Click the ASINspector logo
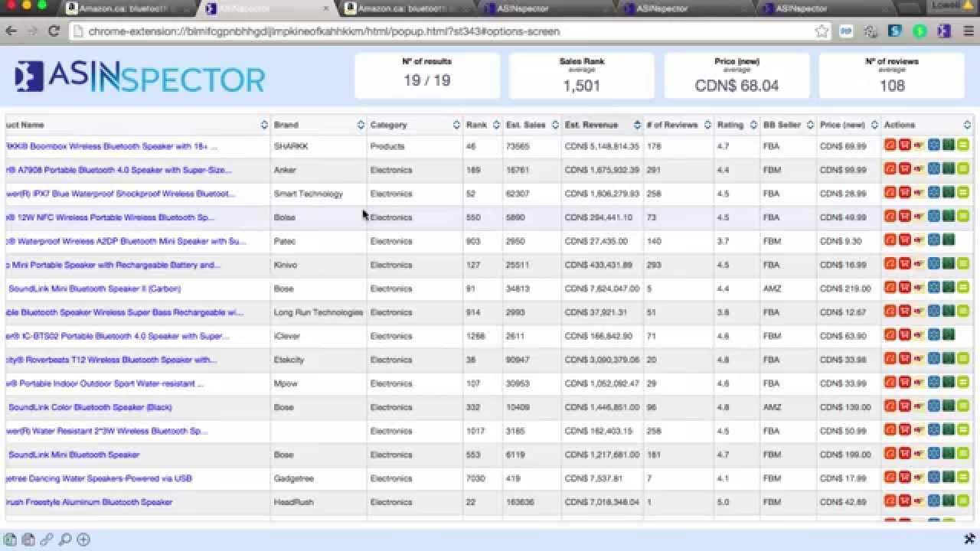Viewport: 980px width, 551px height. point(140,77)
